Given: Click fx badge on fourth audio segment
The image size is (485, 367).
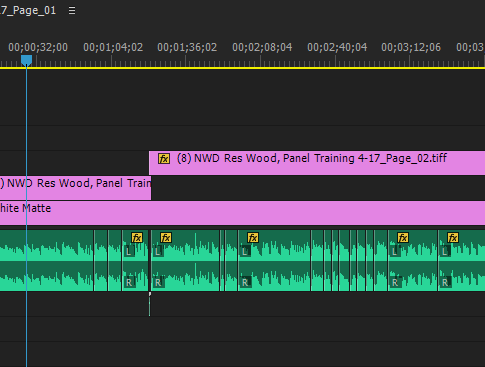Looking at the screenshot, I should pyautogui.click(x=403, y=238).
